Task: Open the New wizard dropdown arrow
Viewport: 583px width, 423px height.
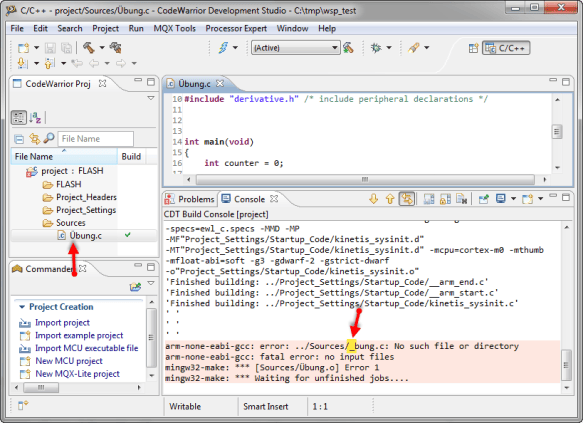Action: (36, 48)
